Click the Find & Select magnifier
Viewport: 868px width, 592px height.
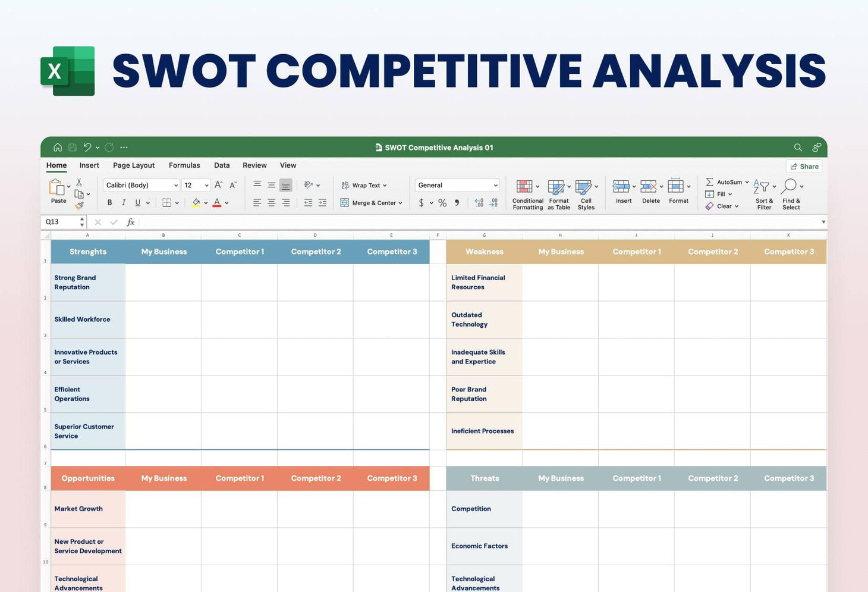(x=790, y=187)
